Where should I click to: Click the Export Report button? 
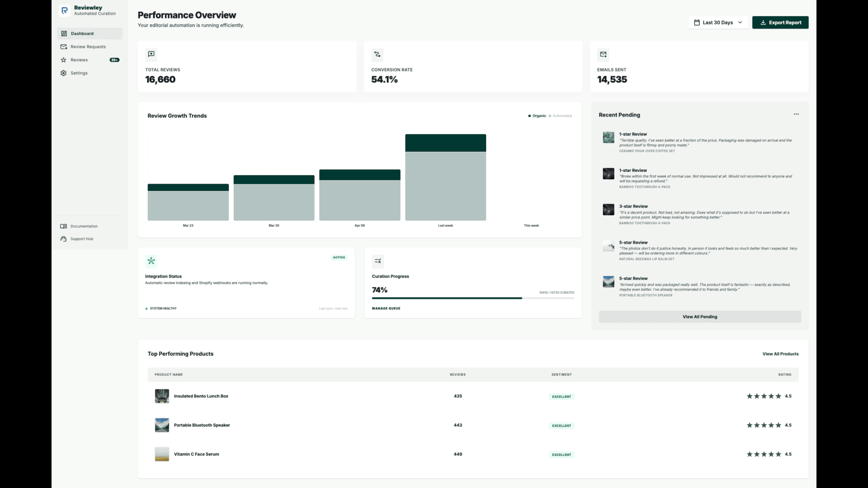(x=780, y=22)
